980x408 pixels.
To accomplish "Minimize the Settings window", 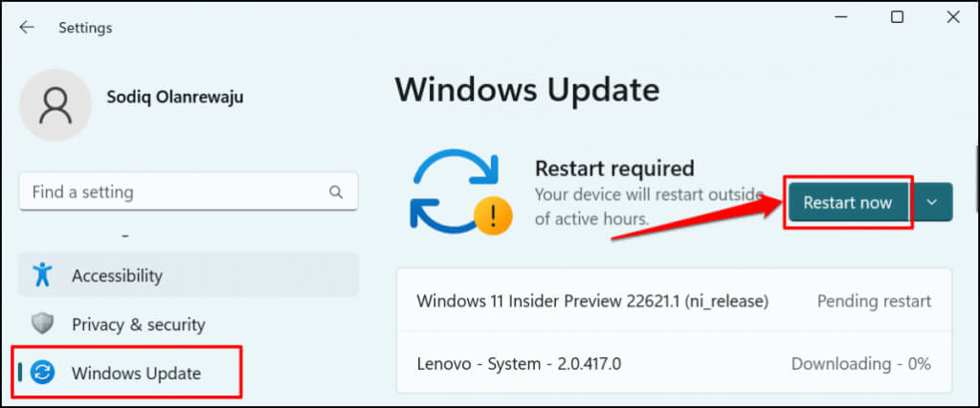I will 841,17.
